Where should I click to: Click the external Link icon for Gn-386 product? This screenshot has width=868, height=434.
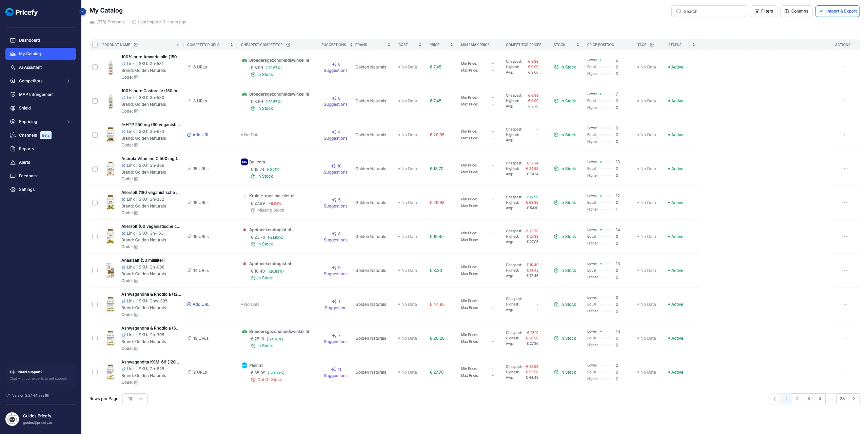pos(124,165)
